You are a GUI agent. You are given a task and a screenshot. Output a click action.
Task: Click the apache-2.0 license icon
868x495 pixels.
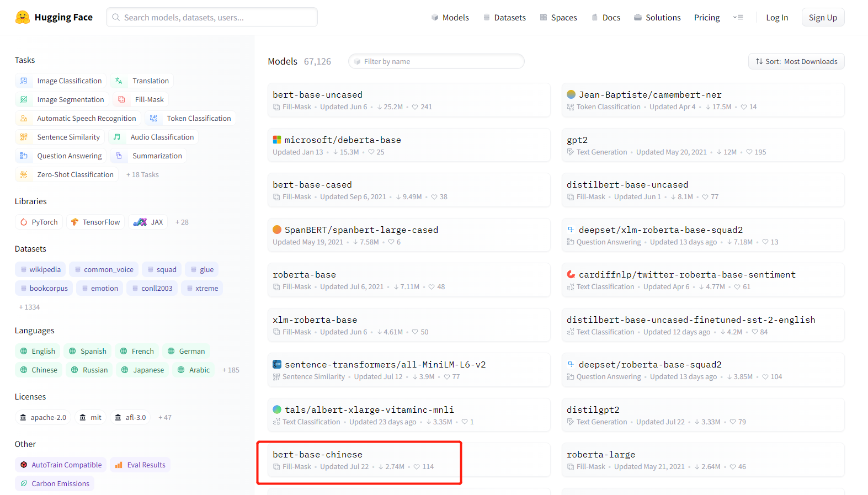coord(23,418)
